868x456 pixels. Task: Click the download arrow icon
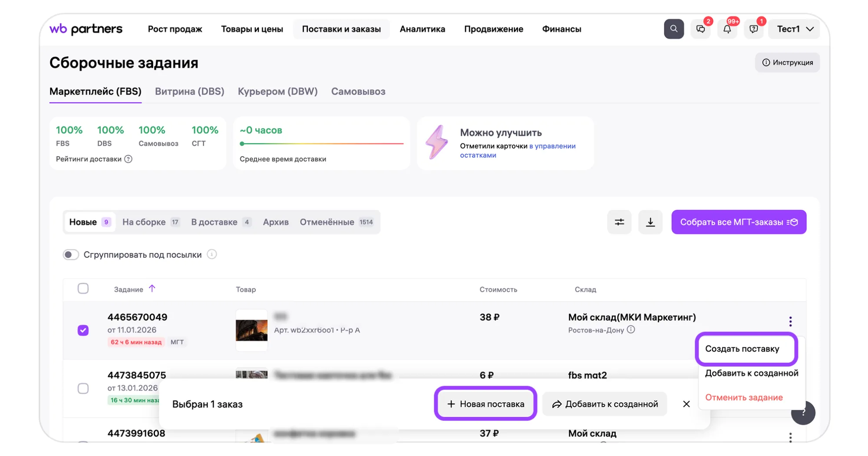click(x=650, y=222)
